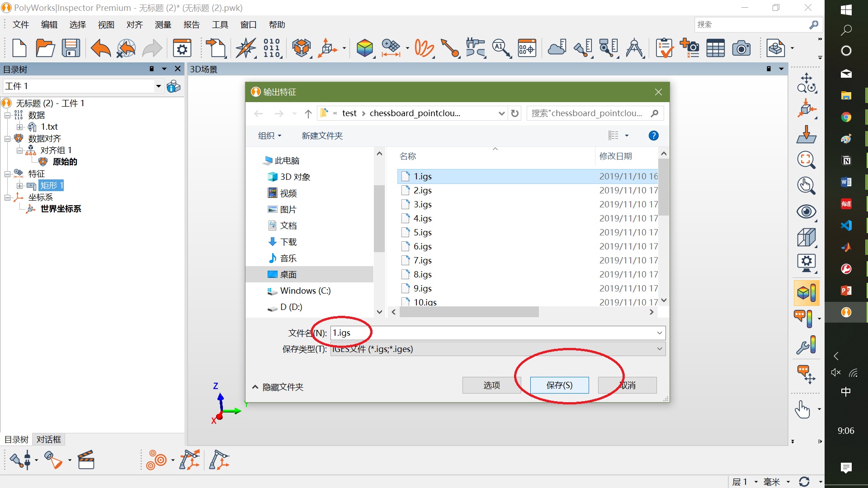
Task: Open the camera snapshot tool
Action: 741,48
